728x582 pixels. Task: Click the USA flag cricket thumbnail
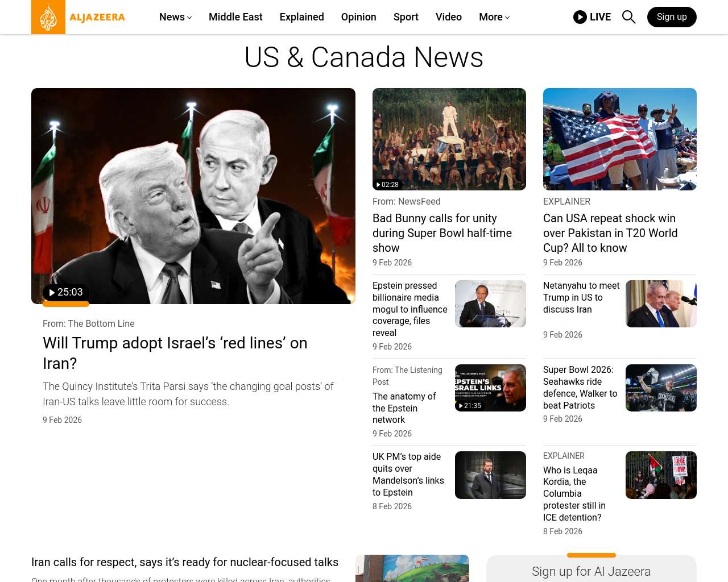619,139
